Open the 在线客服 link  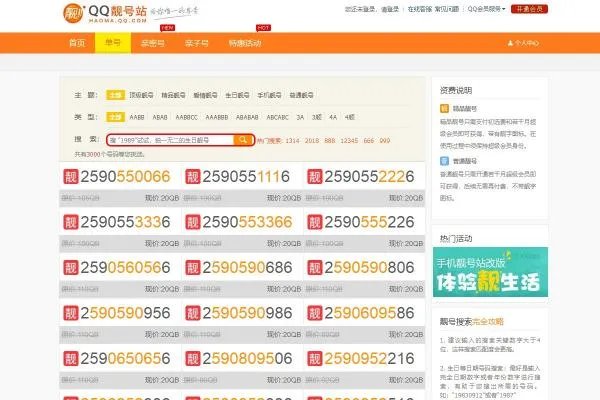(420, 9)
